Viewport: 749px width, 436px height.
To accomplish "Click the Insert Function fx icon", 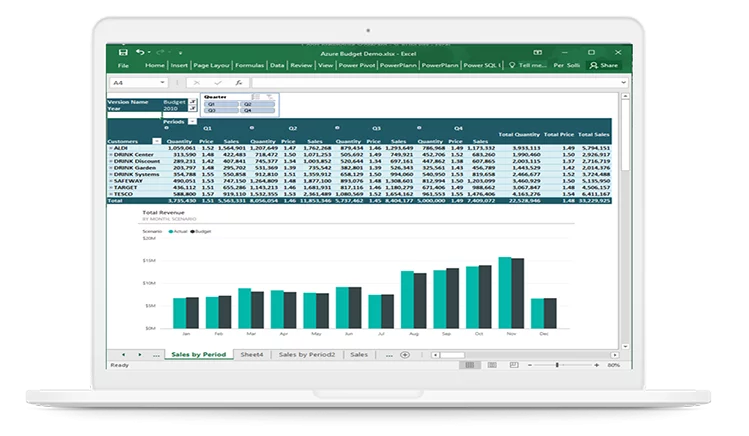I will click(x=239, y=83).
